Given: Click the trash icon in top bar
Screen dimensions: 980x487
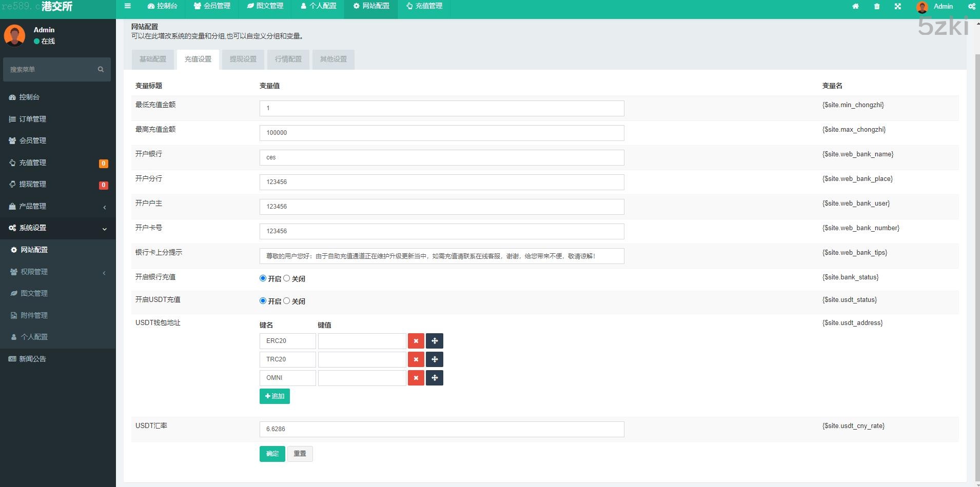Looking at the screenshot, I should 876,7.
